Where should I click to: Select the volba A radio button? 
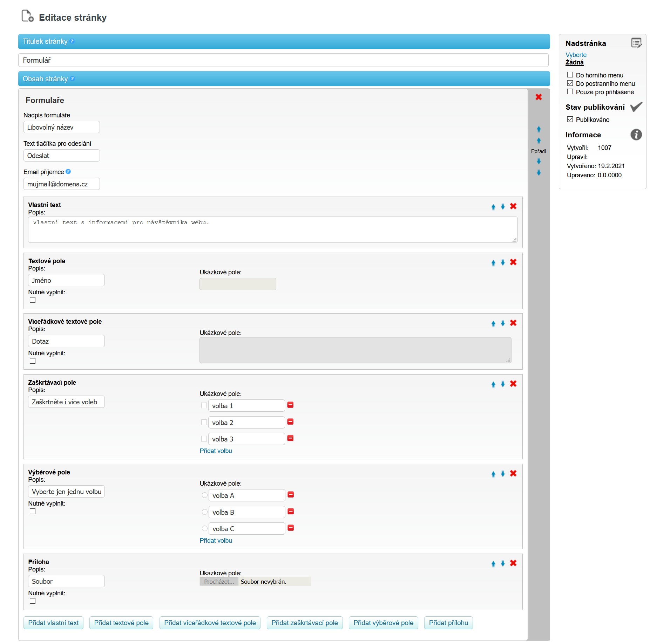(205, 495)
